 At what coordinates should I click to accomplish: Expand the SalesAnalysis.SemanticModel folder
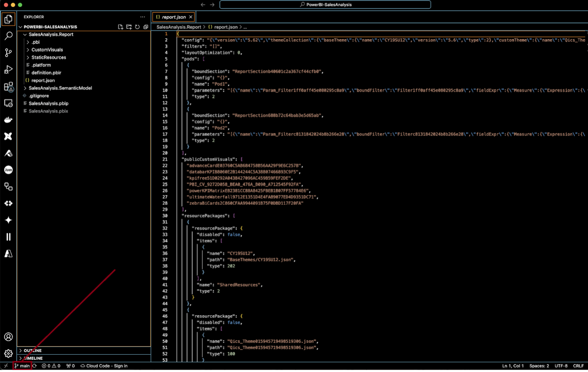[x=60, y=88]
